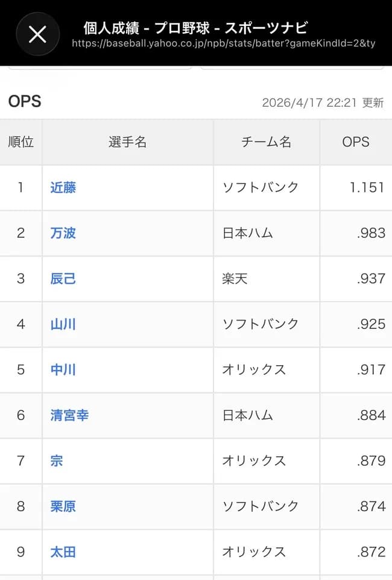Image resolution: width=392 pixels, height=580 pixels.
Task: Open the player page for 宗
Action: coord(57,461)
